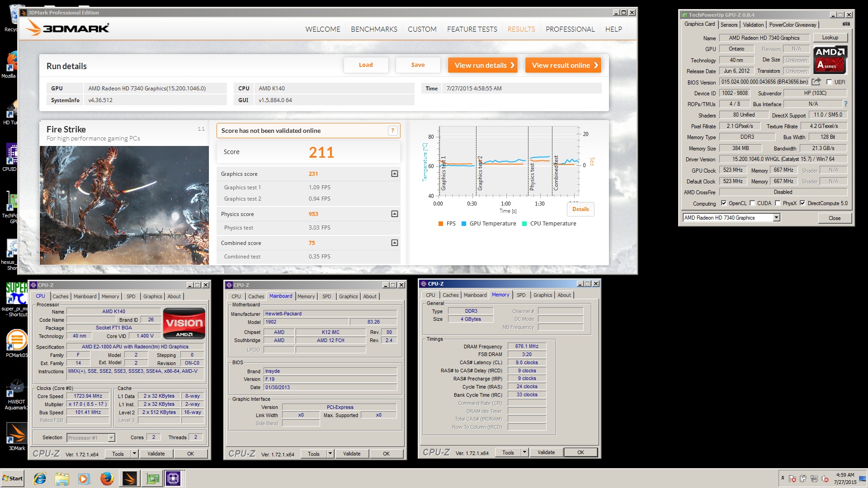Toggle the DirectCompute 5.0 checkbox
868x488 pixels.
tap(802, 203)
